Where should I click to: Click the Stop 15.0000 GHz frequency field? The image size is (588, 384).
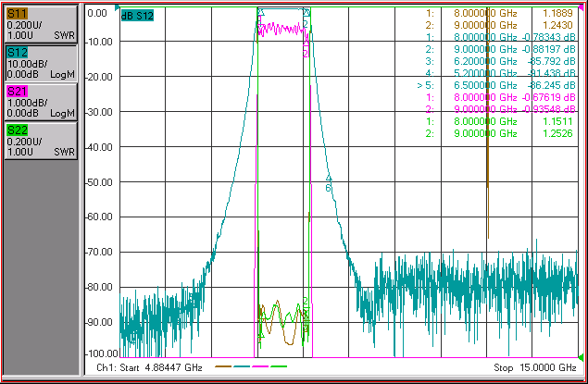[x=534, y=367]
